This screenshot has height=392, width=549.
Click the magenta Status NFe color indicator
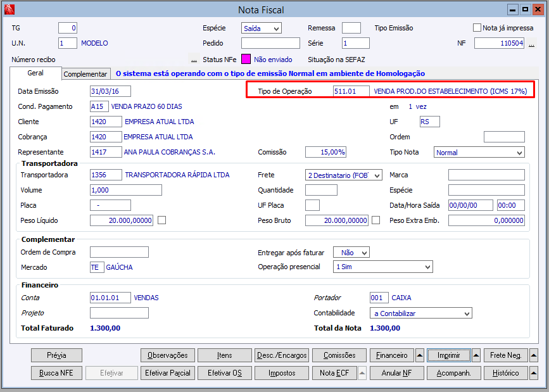pyautogui.click(x=246, y=59)
